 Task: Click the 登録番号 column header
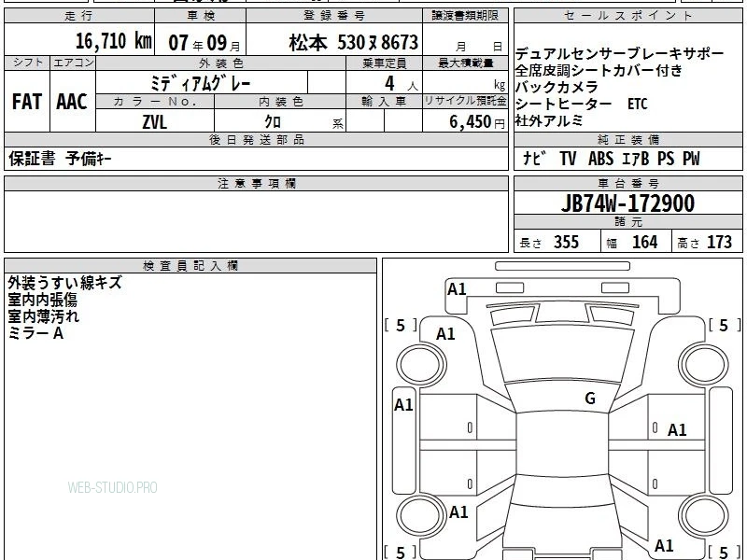click(334, 16)
